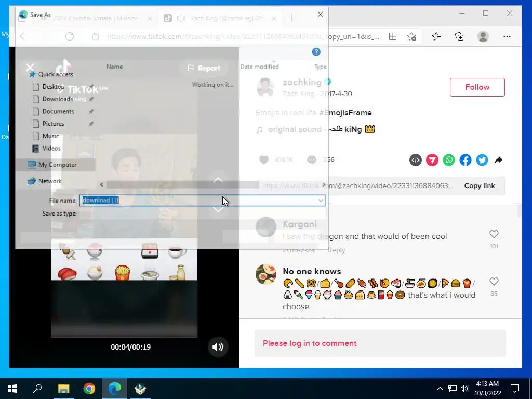Like No one knows' comment heart
Image resolution: width=532 pixels, height=399 pixels.
[494, 282]
